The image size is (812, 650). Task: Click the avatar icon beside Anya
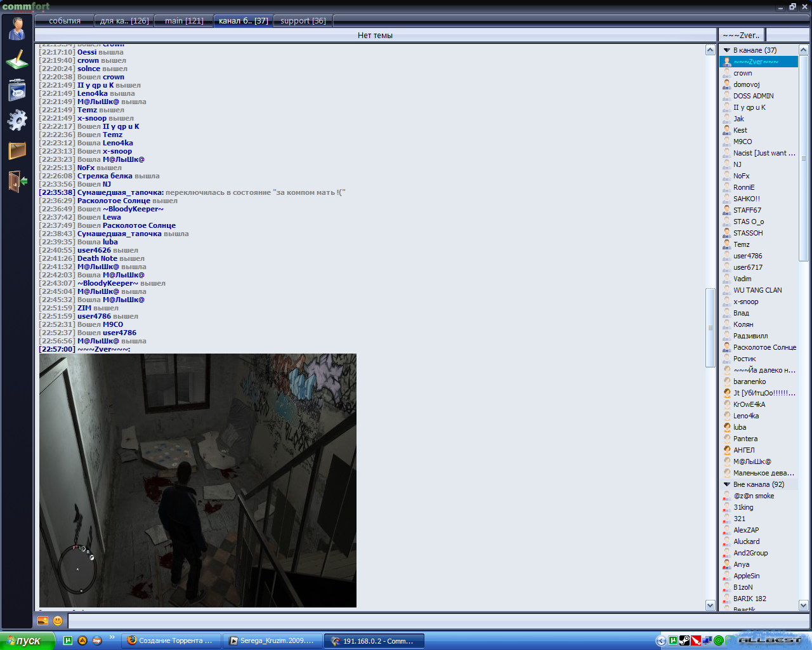[x=727, y=564]
